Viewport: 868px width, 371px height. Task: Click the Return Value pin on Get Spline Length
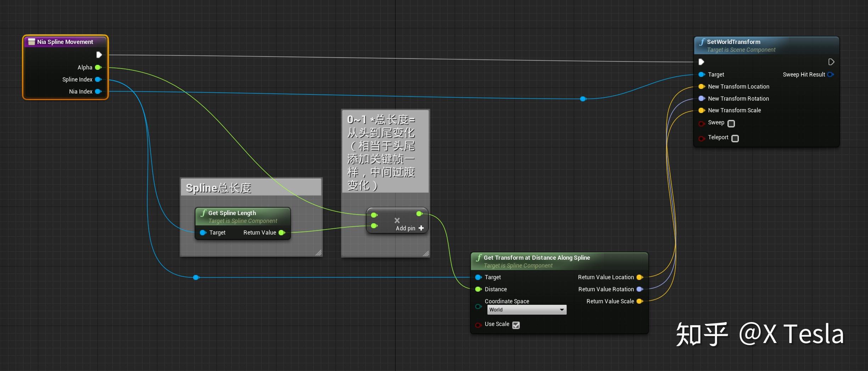pos(282,232)
